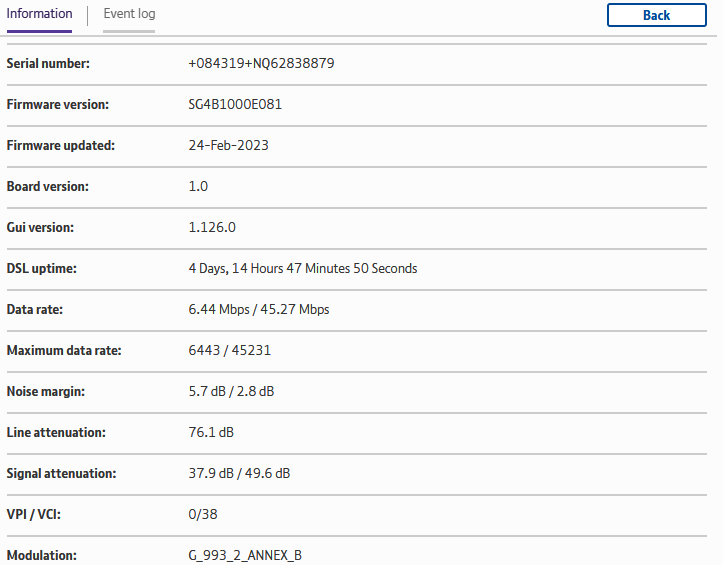
Task: Click the Noise margin label
Action: pyautogui.click(x=46, y=391)
